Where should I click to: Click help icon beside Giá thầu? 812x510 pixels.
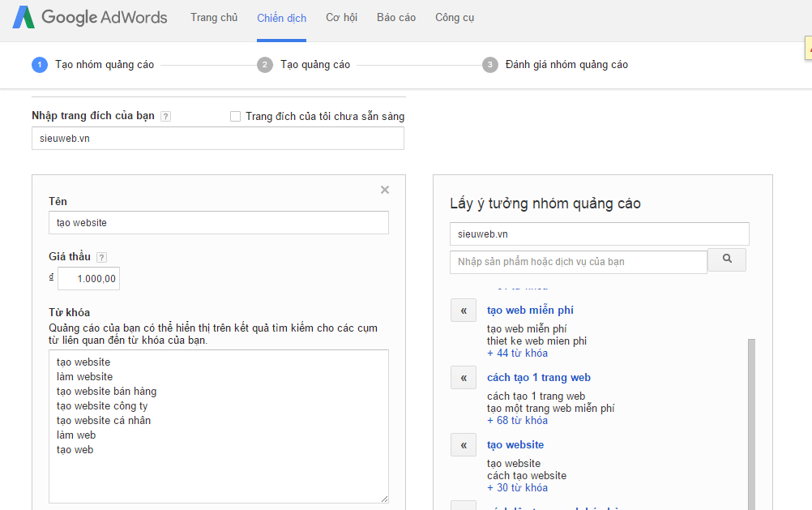(102, 257)
